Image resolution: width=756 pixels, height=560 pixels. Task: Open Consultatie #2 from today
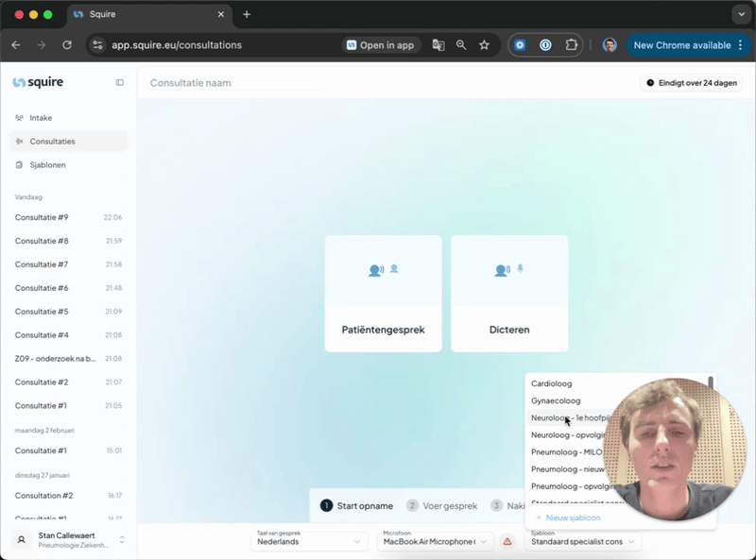[68, 382]
